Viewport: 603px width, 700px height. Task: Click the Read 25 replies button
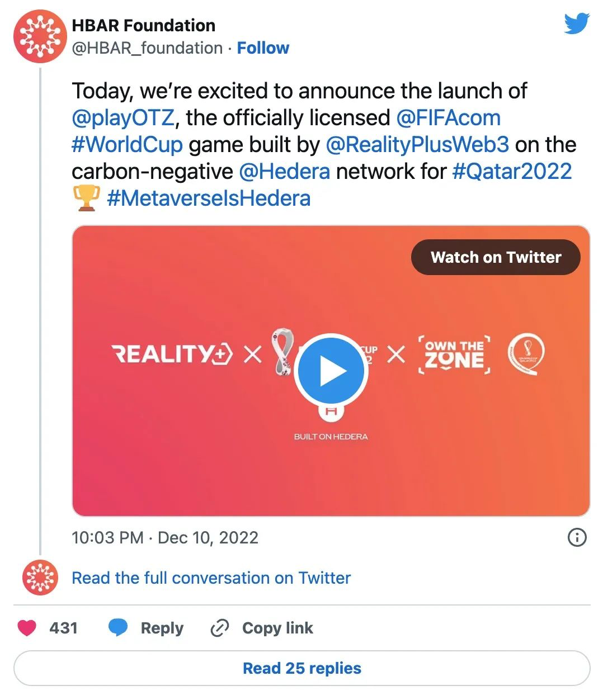[x=302, y=668]
